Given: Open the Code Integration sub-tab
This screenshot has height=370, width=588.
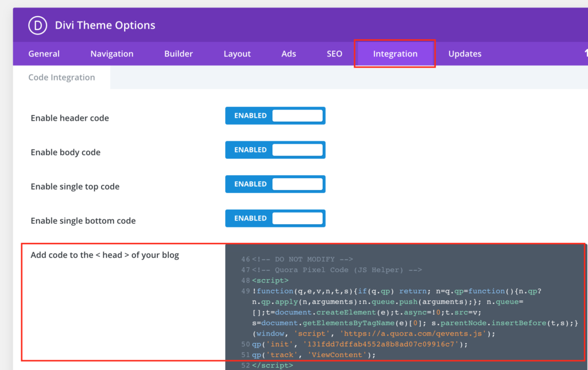Looking at the screenshot, I should (61, 78).
